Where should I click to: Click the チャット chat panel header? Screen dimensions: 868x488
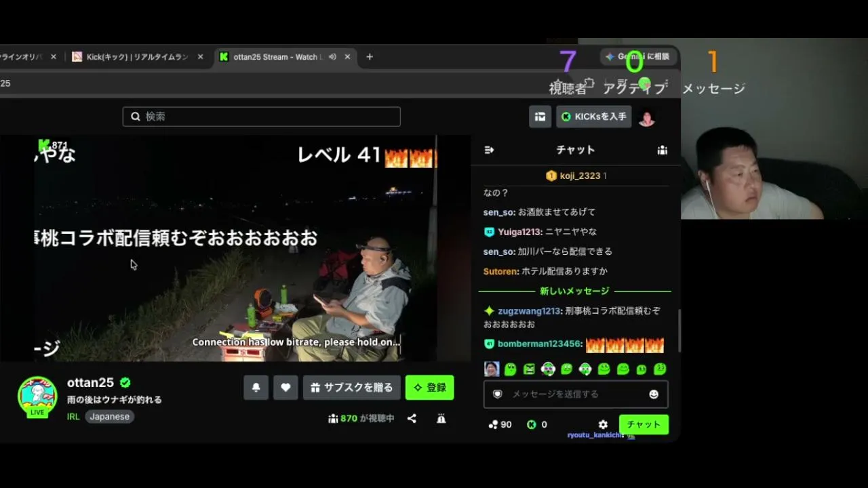576,150
